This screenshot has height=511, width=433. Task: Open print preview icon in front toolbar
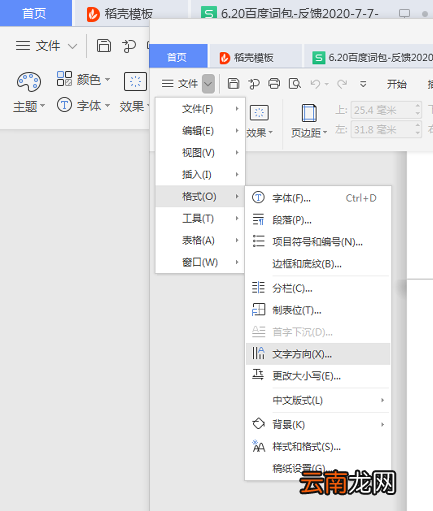[295, 84]
